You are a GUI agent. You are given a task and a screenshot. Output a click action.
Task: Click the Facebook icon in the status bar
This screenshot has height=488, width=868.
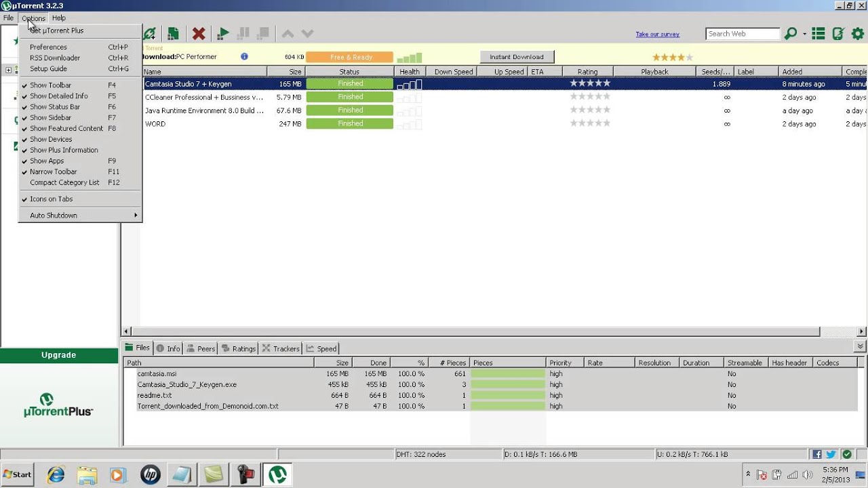pyautogui.click(x=817, y=454)
